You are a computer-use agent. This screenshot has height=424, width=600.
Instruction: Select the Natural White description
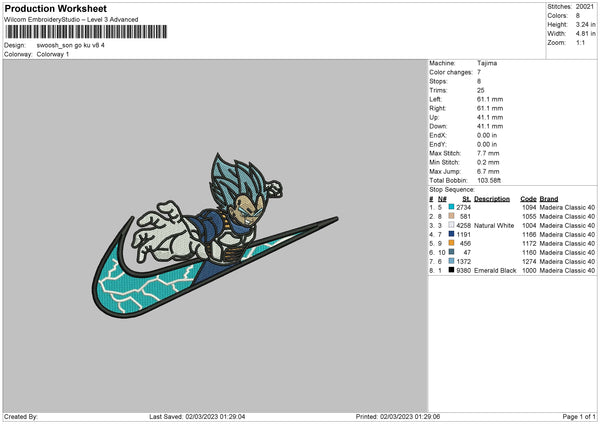(x=494, y=225)
